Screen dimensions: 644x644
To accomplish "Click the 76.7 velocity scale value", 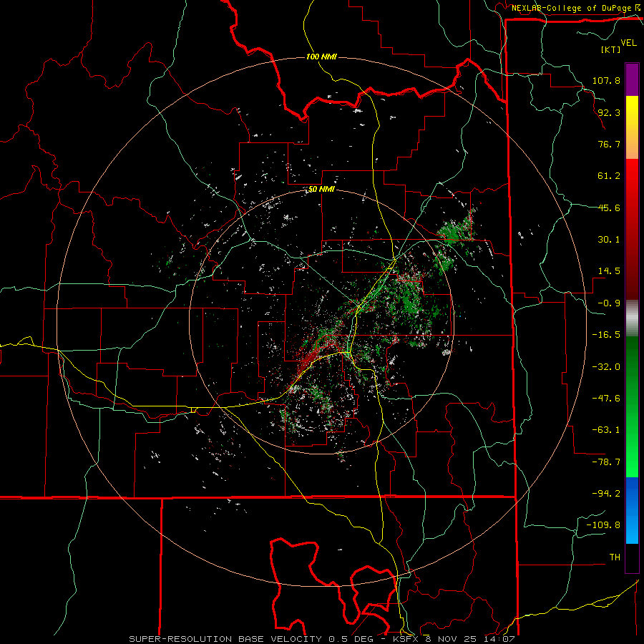I will click(x=609, y=144).
